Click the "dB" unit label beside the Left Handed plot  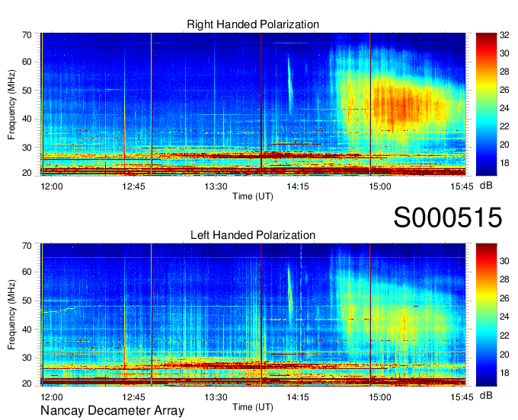486,395
